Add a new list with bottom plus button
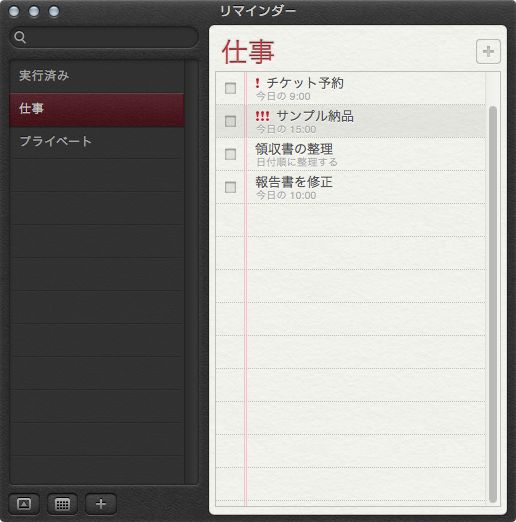516x522 pixels. pos(101,504)
